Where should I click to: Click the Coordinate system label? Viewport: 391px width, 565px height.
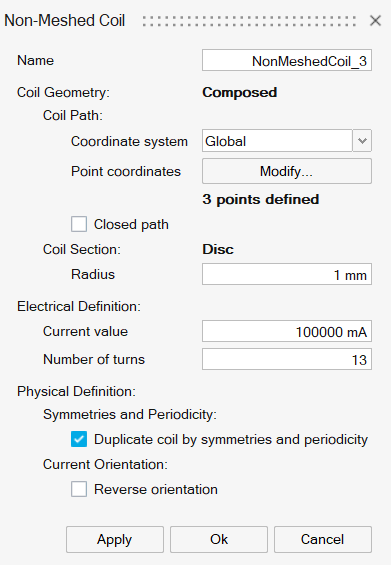click(129, 141)
